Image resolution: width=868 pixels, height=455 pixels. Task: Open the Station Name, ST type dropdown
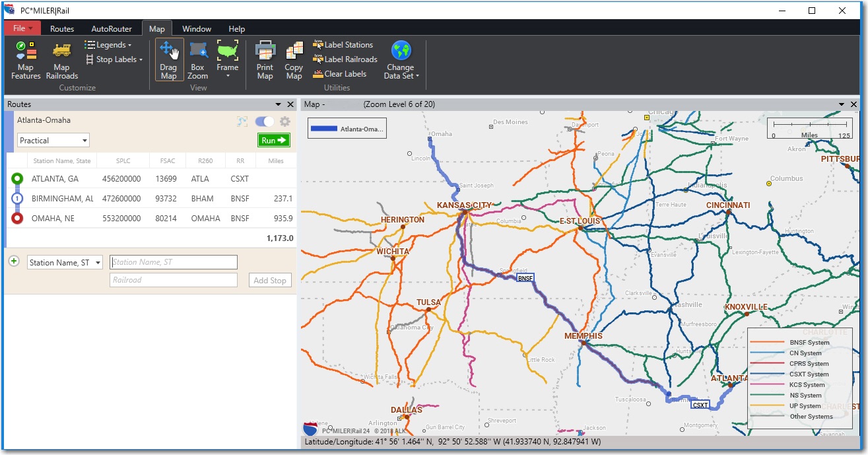coord(65,262)
